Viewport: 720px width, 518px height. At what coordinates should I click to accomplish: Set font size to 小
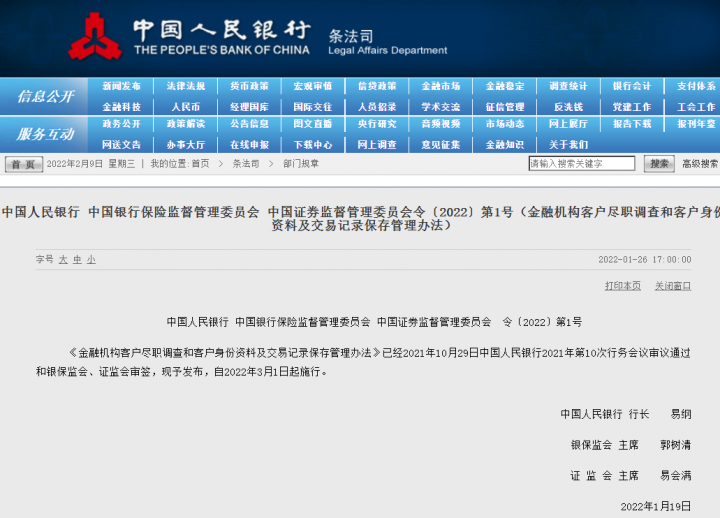pyautogui.click(x=91, y=259)
